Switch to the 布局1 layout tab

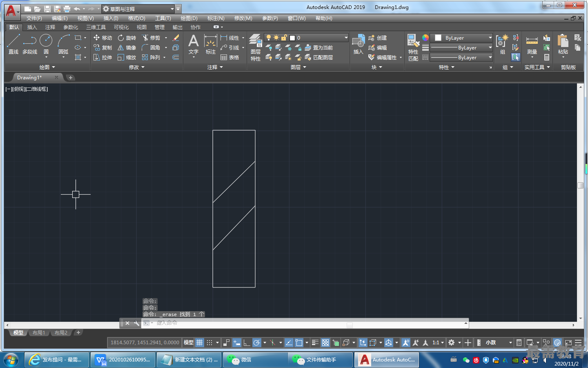click(x=39, y=333)
